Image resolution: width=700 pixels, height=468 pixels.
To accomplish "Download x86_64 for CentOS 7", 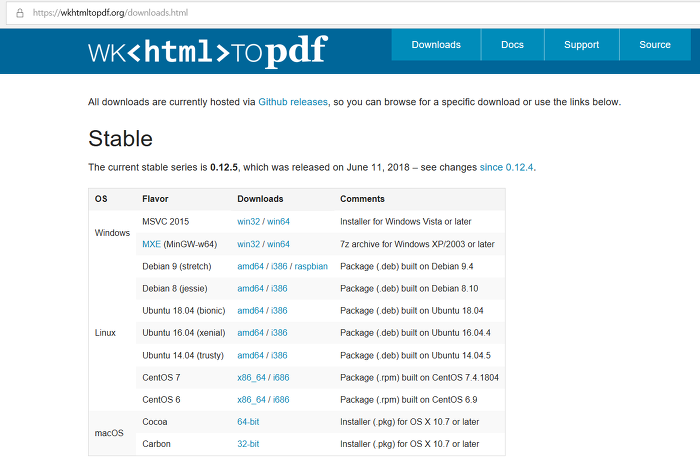I will click(x=251, y=378).
